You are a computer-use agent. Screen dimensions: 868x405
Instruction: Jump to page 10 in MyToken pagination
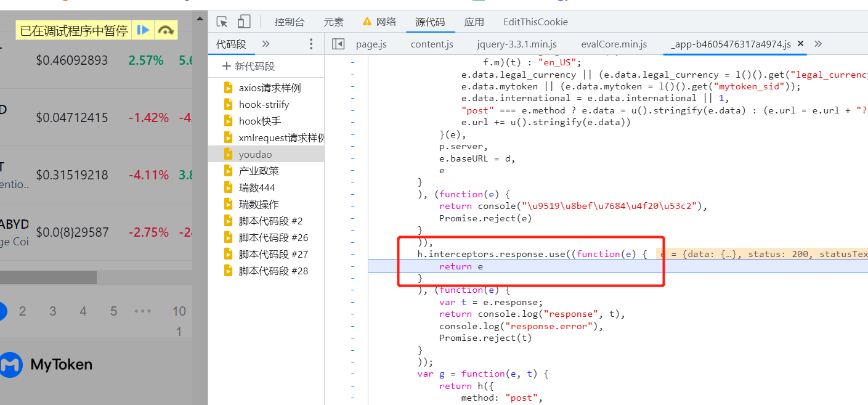pyautogui.click(x=179, y=311)
